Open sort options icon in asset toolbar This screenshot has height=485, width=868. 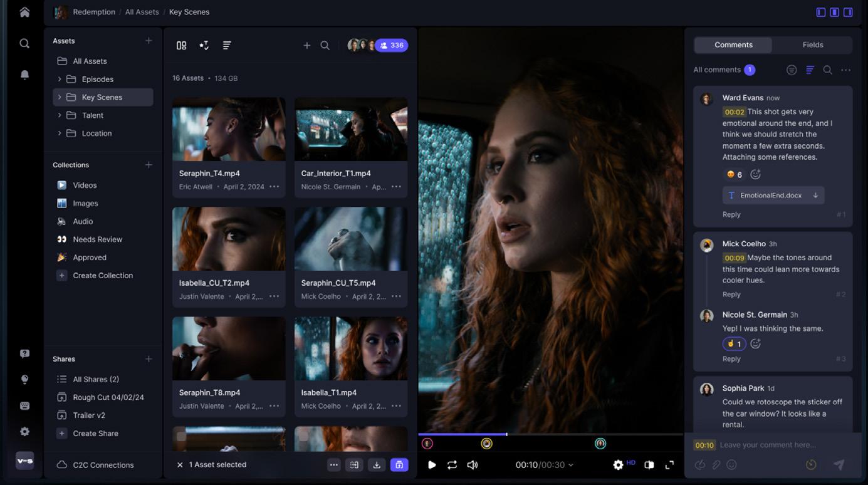coord(227,45)
